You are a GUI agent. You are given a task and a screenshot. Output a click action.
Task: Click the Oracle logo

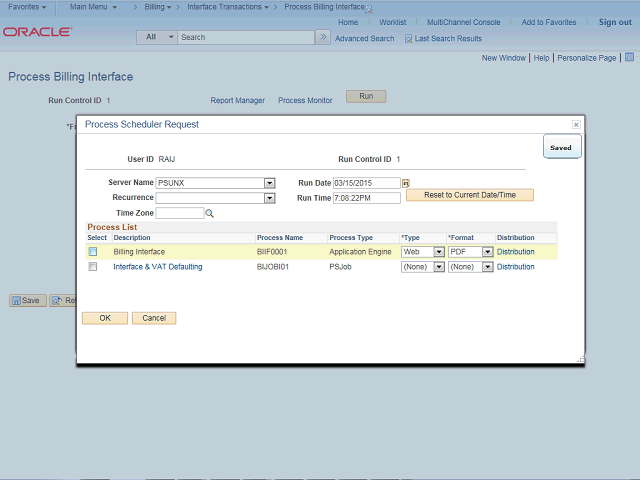pyautogui.click(x=37, y=32)
